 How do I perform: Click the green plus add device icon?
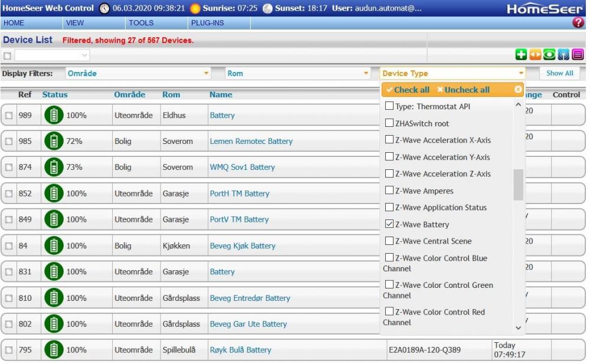(521, 55)
